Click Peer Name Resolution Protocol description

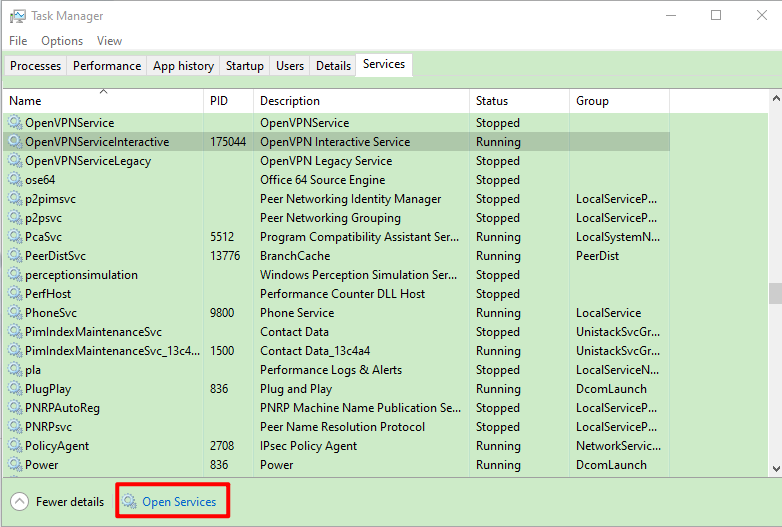click(x=342, y=427)
